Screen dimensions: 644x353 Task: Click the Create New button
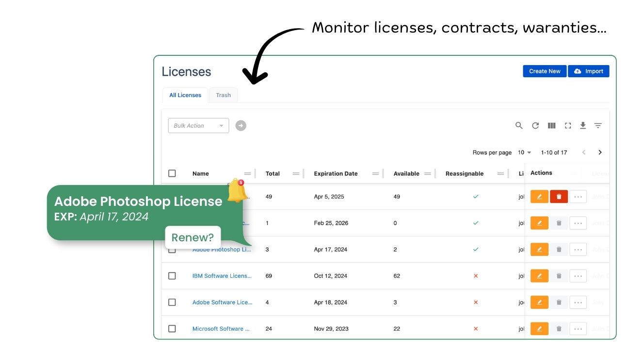(545, 71)
